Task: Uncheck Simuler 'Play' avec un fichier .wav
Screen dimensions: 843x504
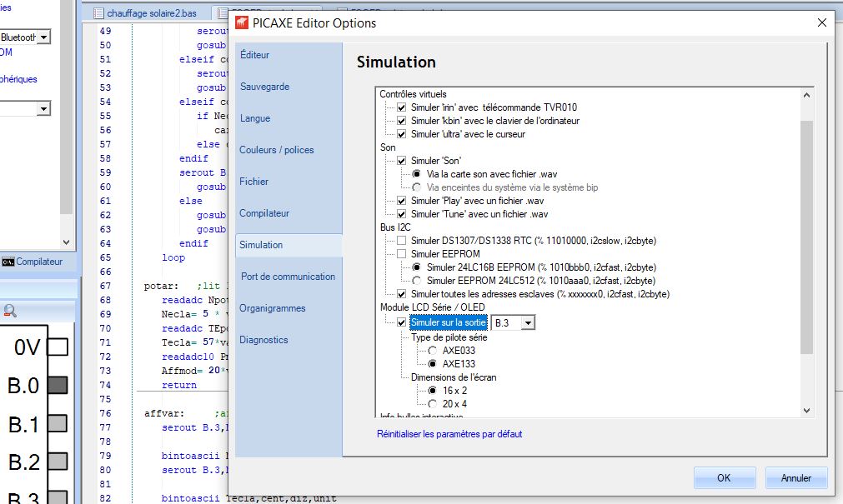Action: click(x=401, y=201)
